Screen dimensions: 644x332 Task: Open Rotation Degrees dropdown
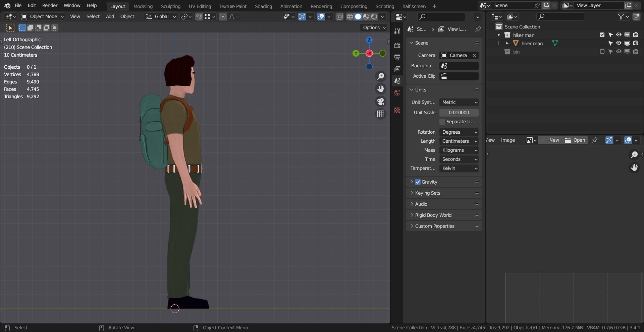click(459, 132)
